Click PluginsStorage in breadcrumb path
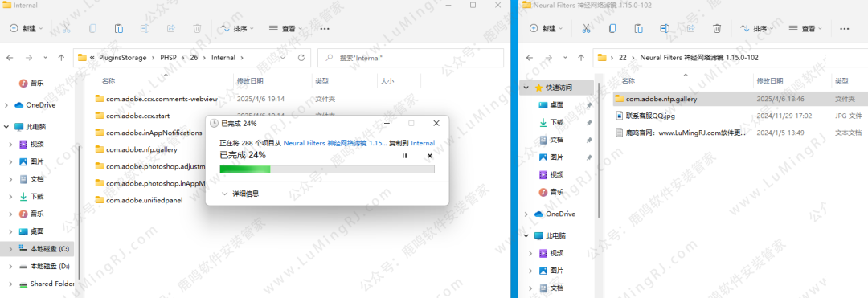Viewport: 868px width, 298px height. tap(122, 58)
